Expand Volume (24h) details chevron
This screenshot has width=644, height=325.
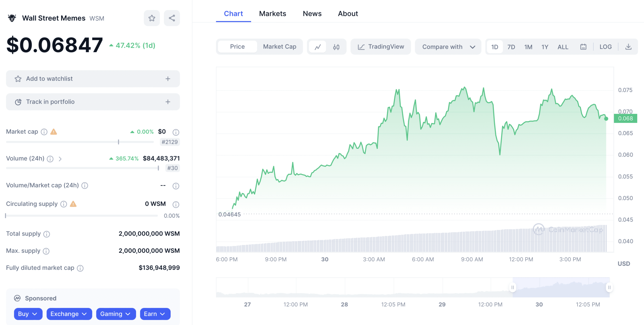(60, 159)
